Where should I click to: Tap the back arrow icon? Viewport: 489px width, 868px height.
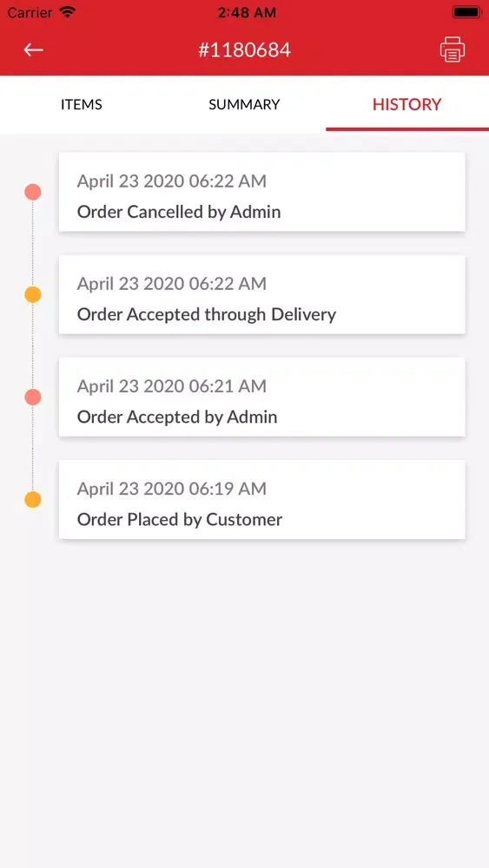[33, 49]
